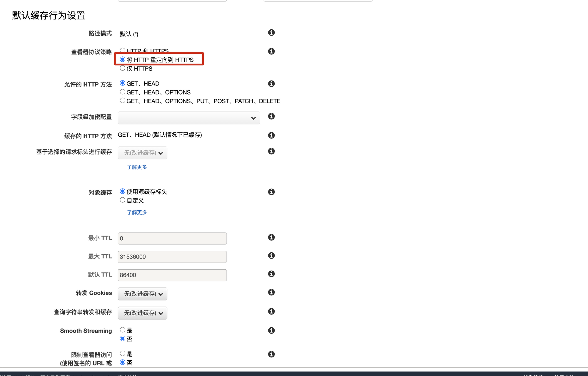
Task: Open info icon for 允许的 HTTP 方法
Action: click(271, 84)
